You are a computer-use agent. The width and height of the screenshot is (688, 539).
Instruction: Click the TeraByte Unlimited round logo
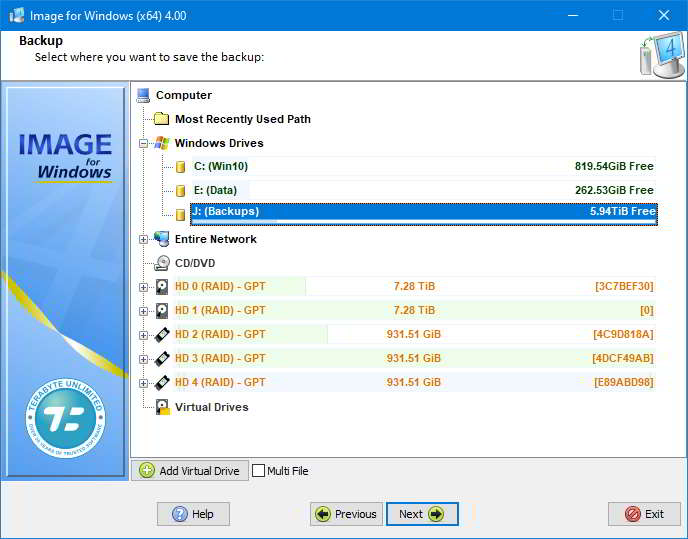[65, 418]
